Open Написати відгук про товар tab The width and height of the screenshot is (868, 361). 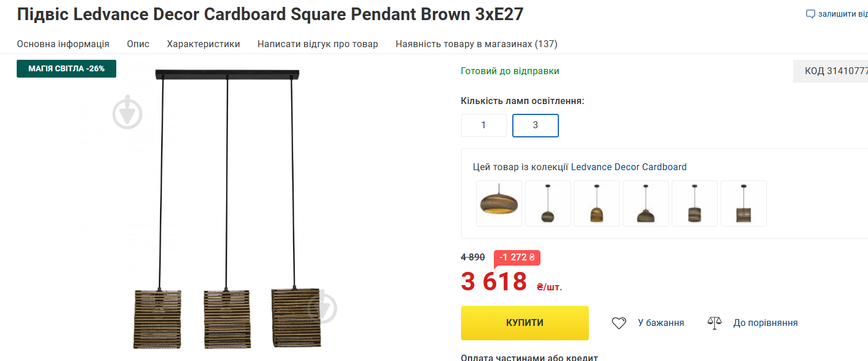(318, 44)
